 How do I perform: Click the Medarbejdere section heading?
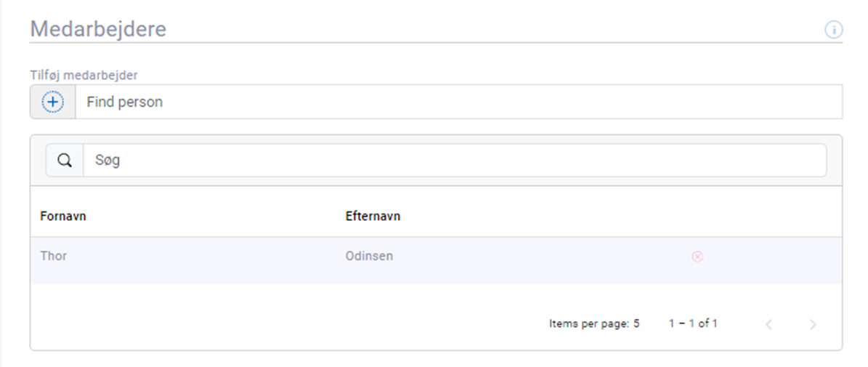(98, 30)
